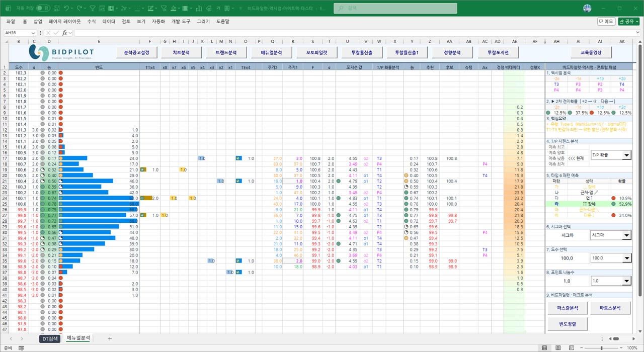644x352 pixels.
Task: Click the Clear filter icon in quick access toolbar
Action: (164, 8)
